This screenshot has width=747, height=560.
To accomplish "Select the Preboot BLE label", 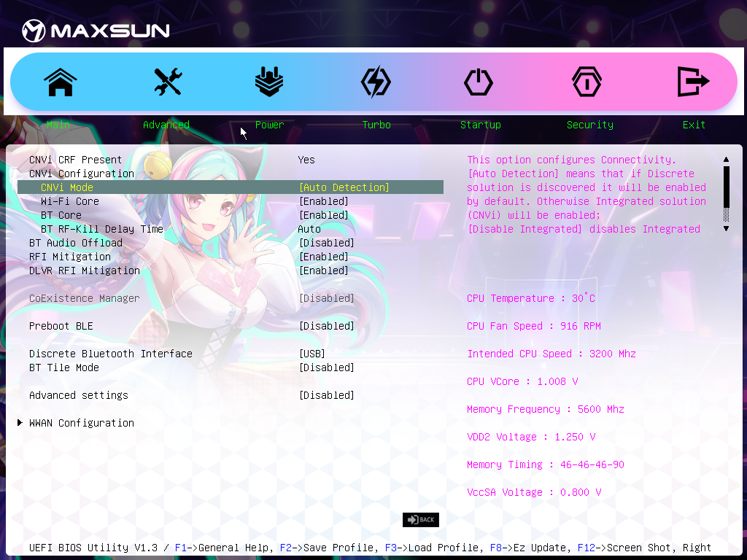I will 61,326.
